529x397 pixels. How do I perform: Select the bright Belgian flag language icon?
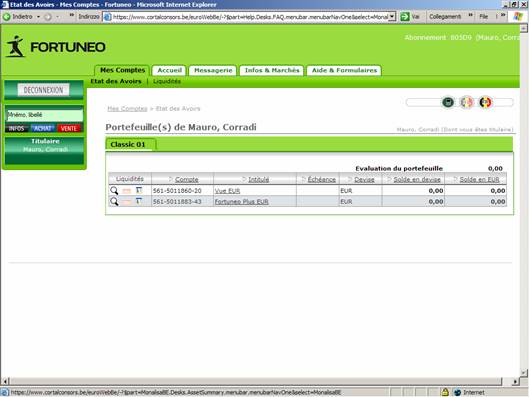click(485, 102)
